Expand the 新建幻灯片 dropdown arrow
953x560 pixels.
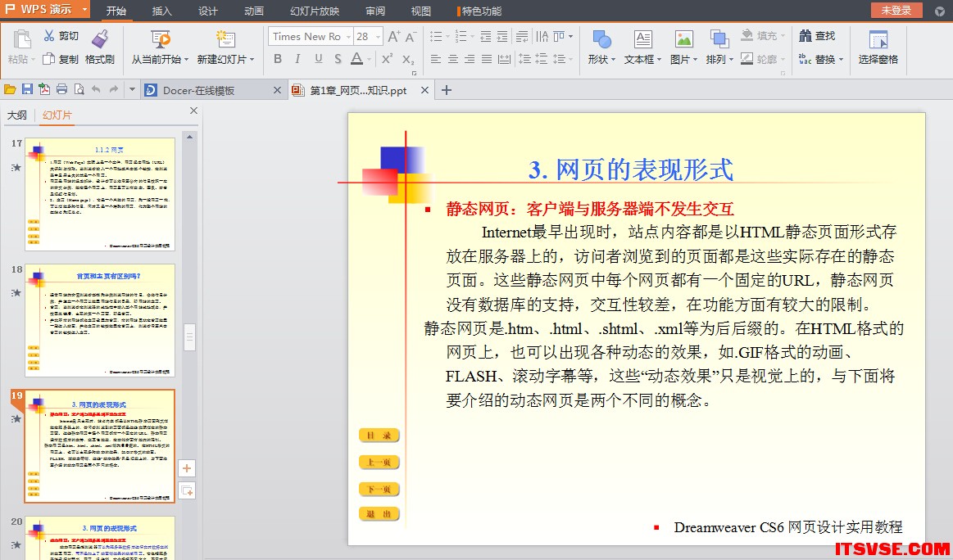click(252, 60)
